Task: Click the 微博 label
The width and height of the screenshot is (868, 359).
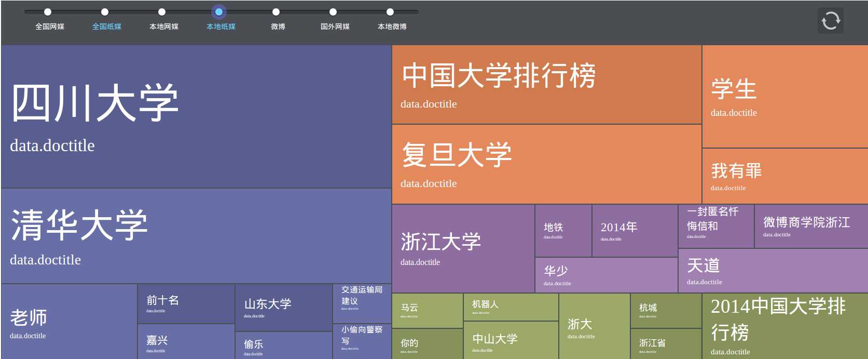Action: pyautogui.click(x=278, y=26)
